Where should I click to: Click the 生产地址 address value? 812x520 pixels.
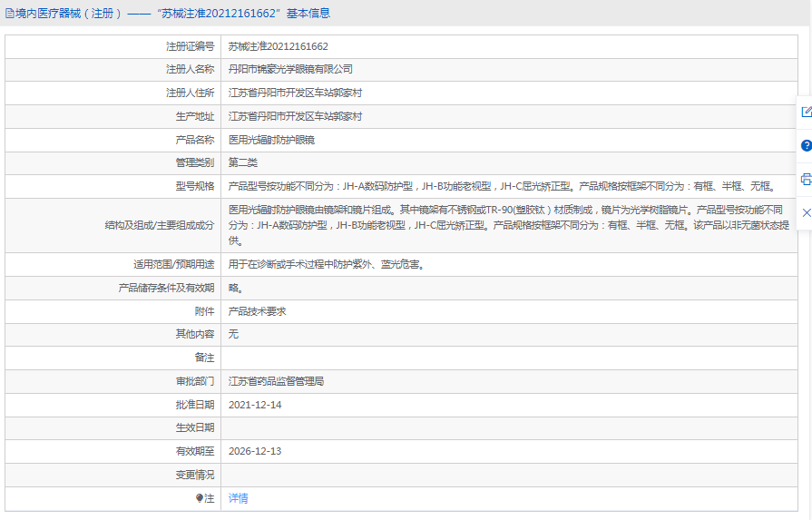[x=295, y=116]
